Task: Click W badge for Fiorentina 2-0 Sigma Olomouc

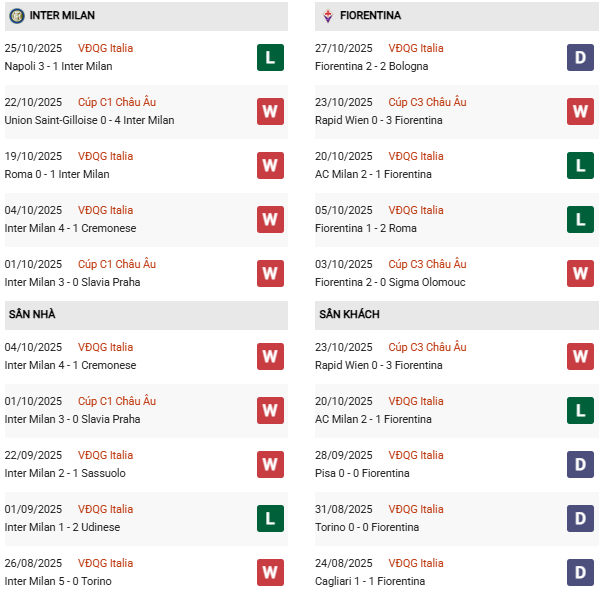Action: [x=580, y=273]
